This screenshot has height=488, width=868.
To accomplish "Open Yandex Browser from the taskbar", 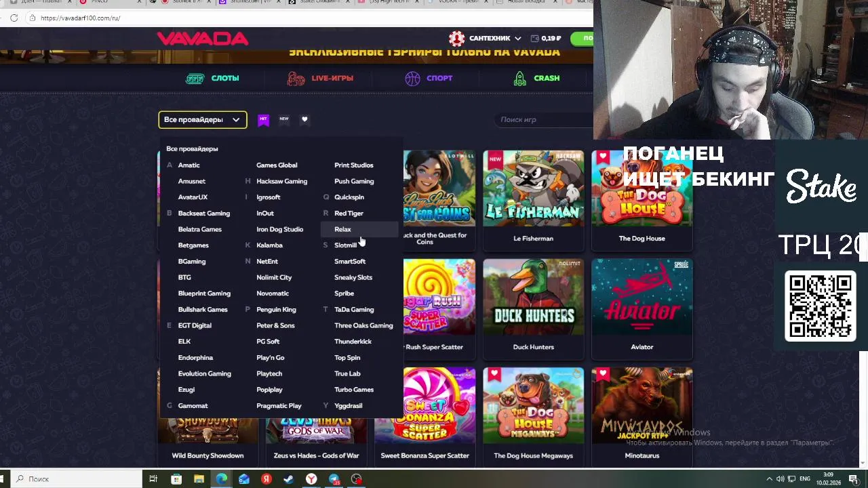I will coord(311,479).
